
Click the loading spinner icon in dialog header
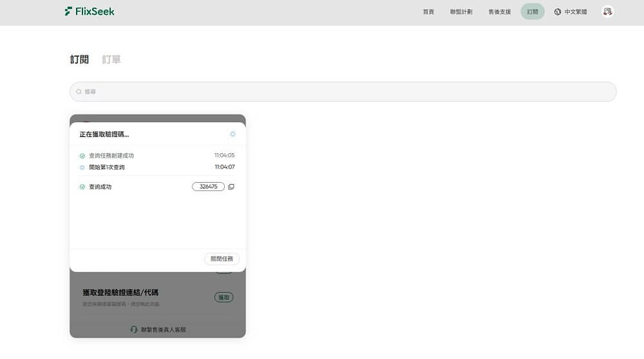click(233, 134)
